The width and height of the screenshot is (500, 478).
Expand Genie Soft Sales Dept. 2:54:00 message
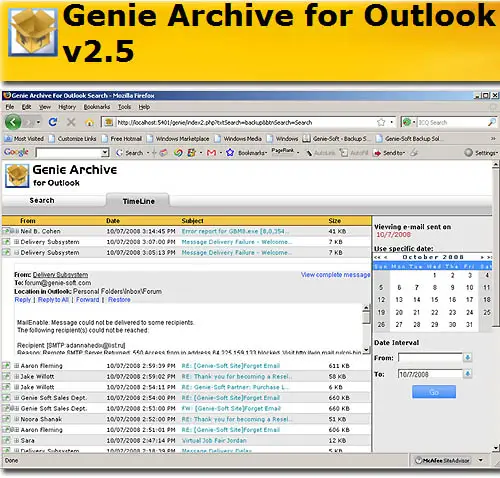click(x=16, y=398)
